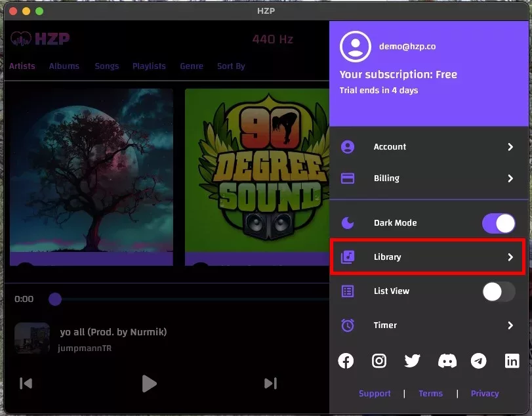This screenshot has width=532, height=416.
Task: Click the 0:00 elapsed time label
Action: (x=24, y=299)
